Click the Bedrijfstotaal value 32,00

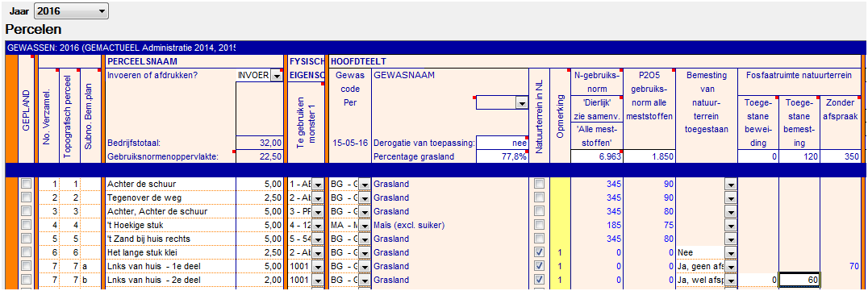tap(260, 143)
